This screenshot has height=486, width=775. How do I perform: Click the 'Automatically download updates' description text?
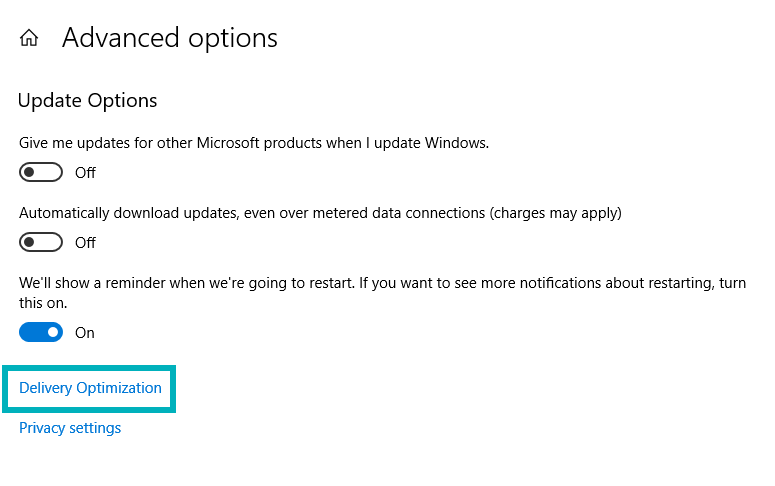pyautogui.click(x=250, y=213)
